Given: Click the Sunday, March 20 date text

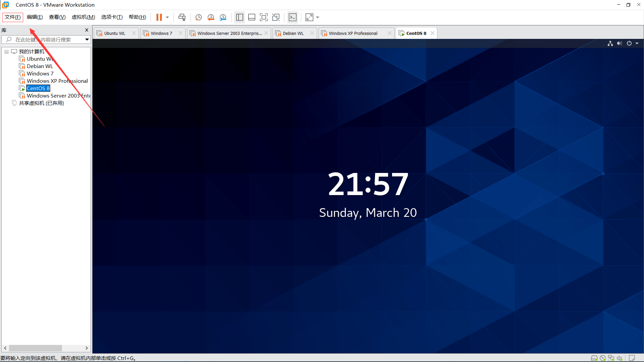Looking at the screenshot, I should (x=368, y=213).
